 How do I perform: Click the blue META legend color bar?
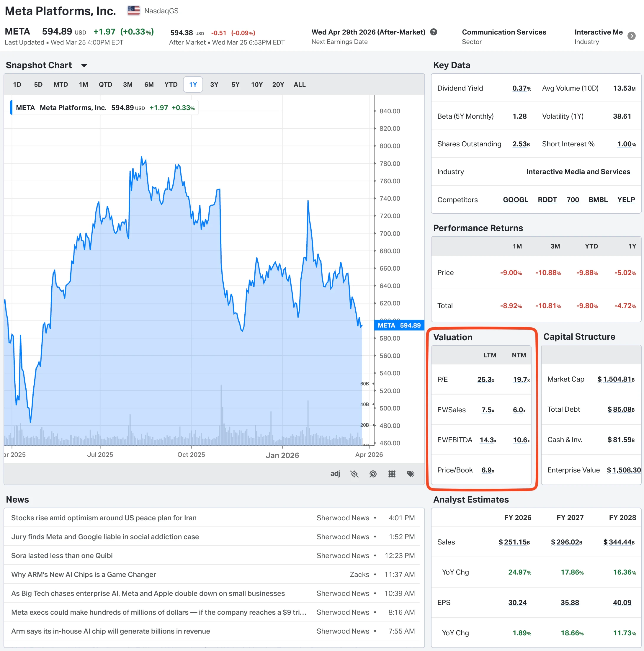coord(11,107)
